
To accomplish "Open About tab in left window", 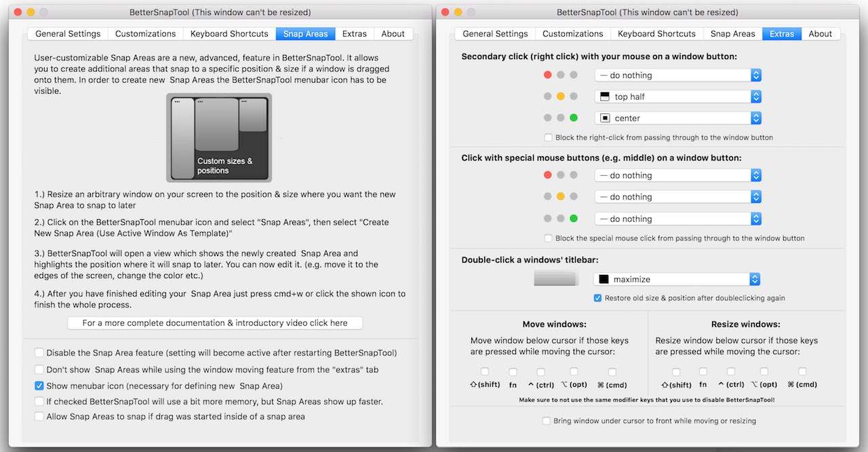I will 393,34.
